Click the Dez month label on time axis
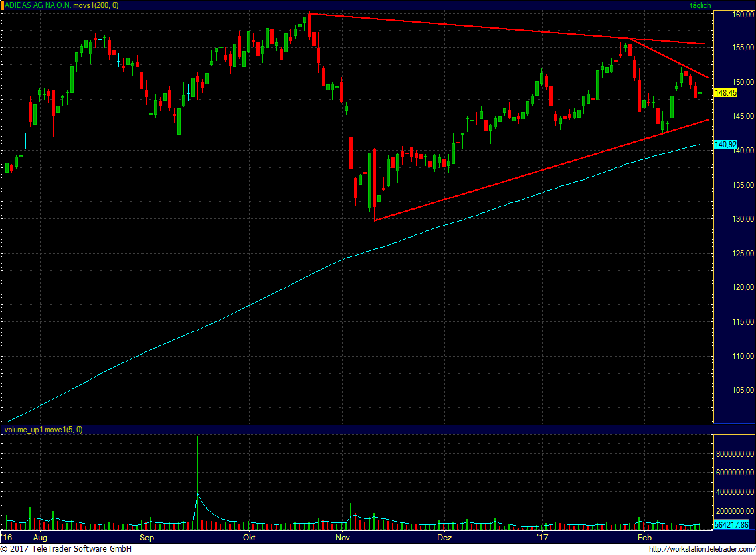756x555 pixels. (x=444, y=538)
